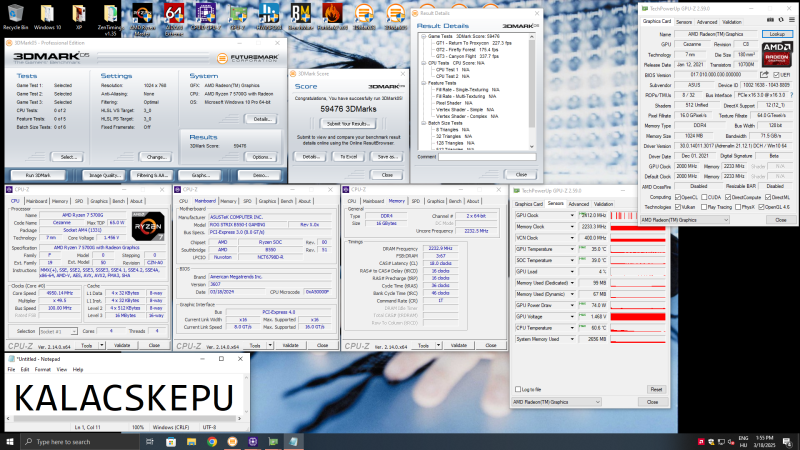Open the Memory Clock sensor dropdown

(572, 227)
